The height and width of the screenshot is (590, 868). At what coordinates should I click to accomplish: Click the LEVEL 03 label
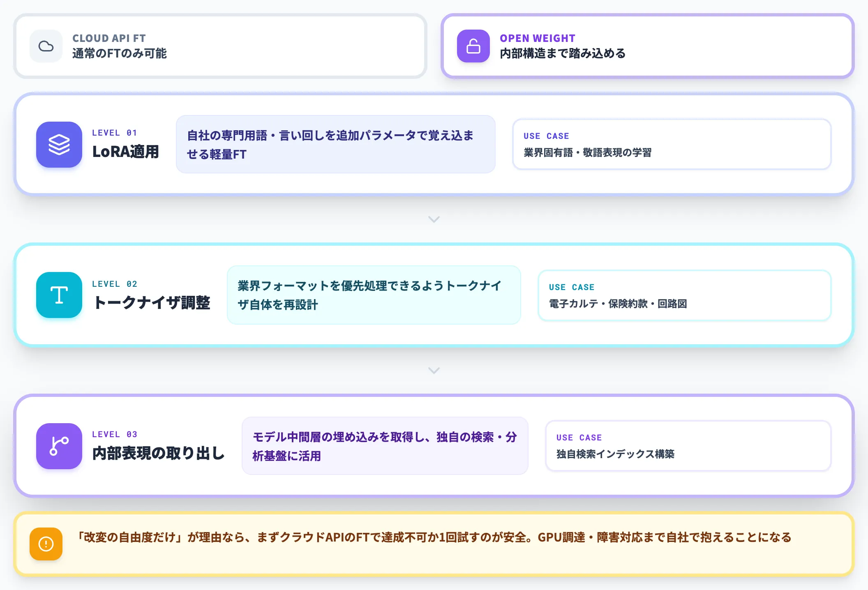(x=115, y=434)
